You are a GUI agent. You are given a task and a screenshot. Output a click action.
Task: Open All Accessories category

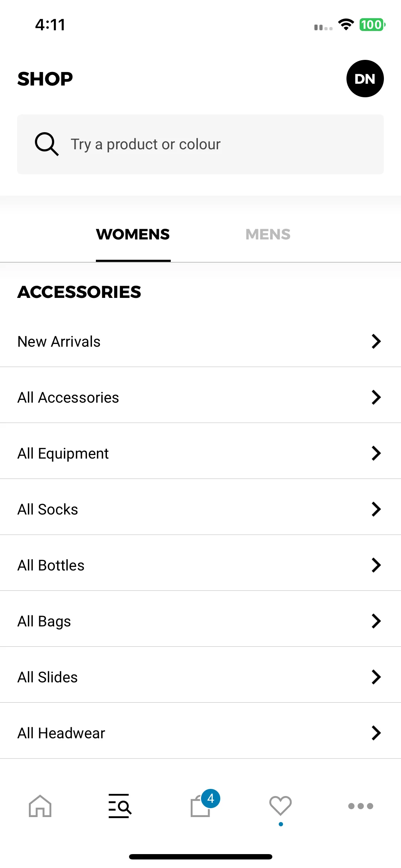pos(200,397)
